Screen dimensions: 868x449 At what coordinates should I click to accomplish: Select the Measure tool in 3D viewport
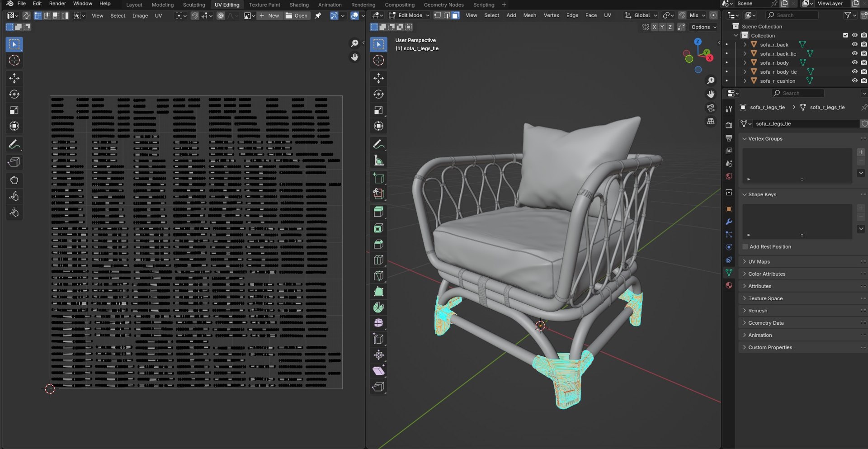pyautogui.click(x=379, y=161)
